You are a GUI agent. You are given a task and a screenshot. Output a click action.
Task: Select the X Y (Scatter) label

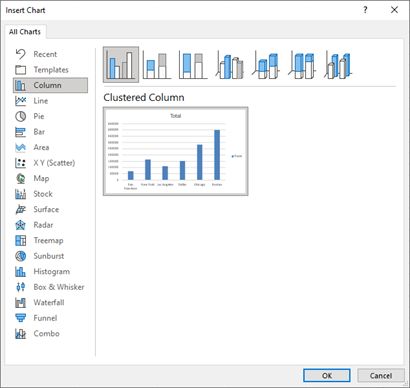pyautogui.click(x=54, y=163)
